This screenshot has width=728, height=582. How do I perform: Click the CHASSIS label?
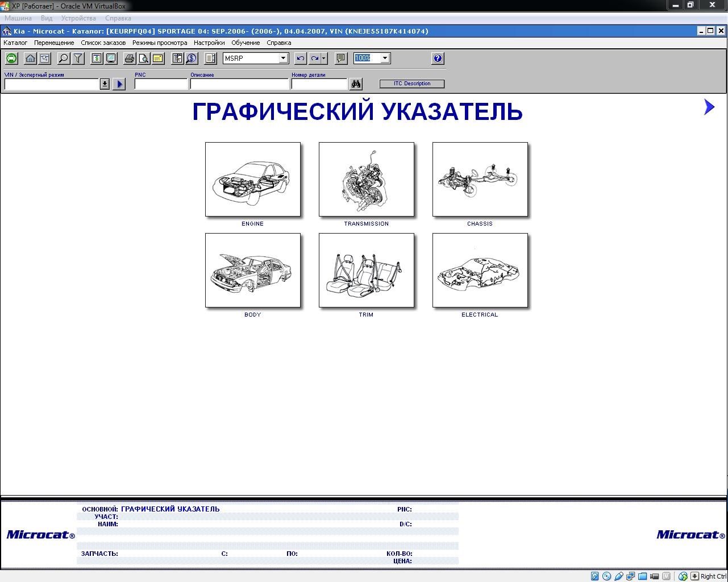coord(480,224)
